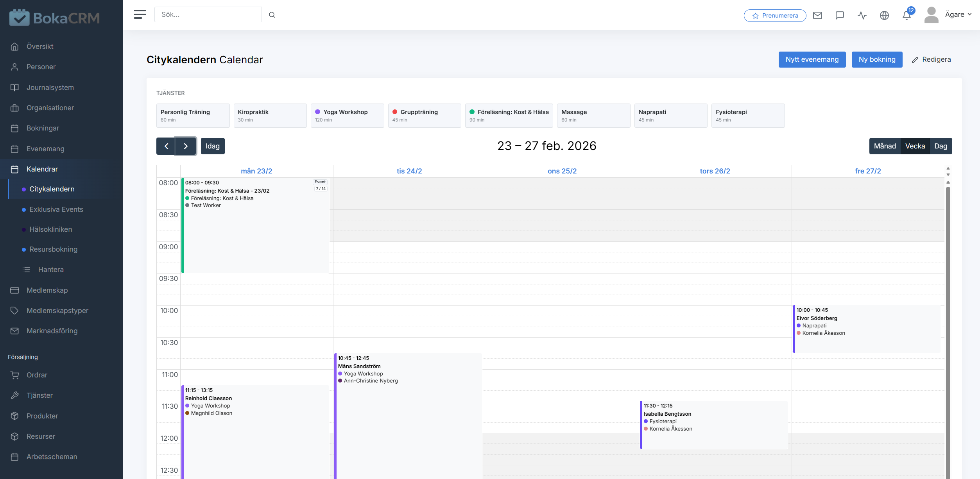Open the activity pulse icon
This screenshot has width=980, height=479.
click(862, 15)
